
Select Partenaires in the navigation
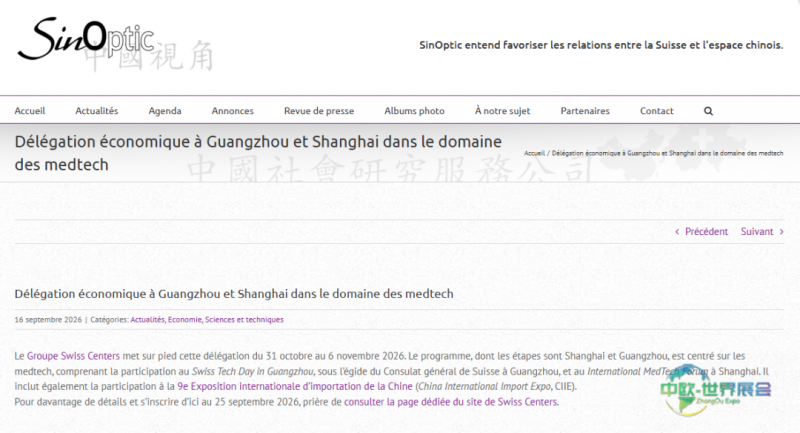click(585, 111)
